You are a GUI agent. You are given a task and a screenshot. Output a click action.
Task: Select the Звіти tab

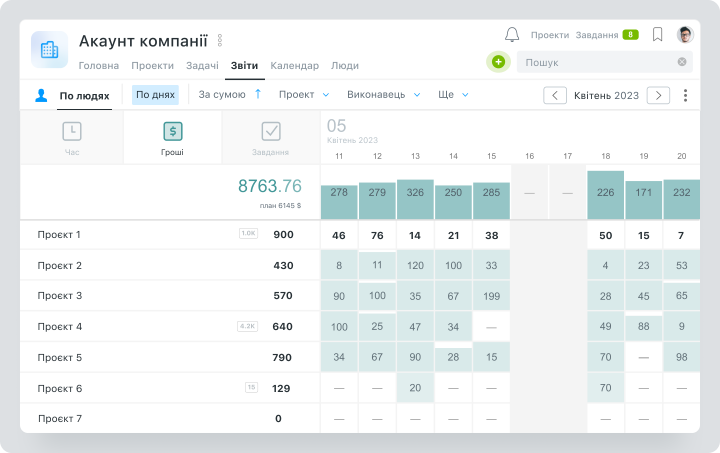click(x=244, y=66)
